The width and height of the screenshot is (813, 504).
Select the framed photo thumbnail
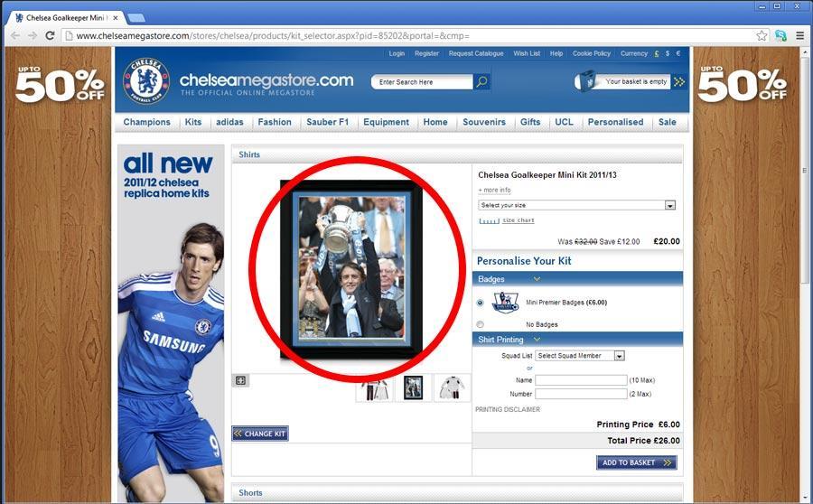tap(413, 387)
